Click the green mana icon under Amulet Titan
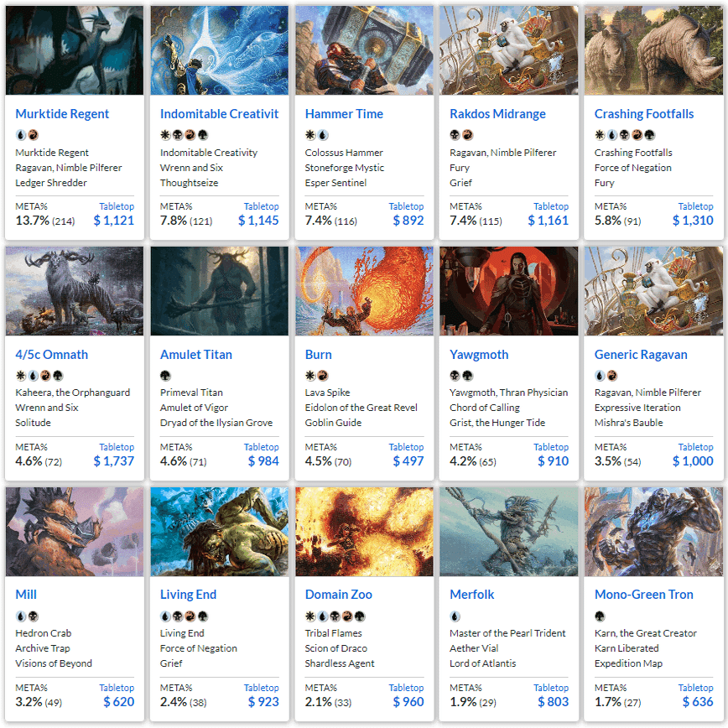 [165, 376]
